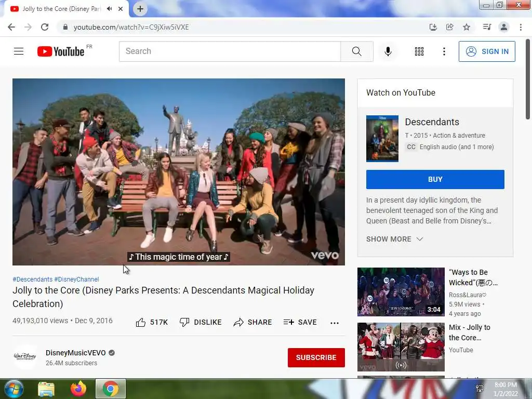The height and width of the screenshot is (399, 532).
Task: Launch Firefox from the taskbar
Action: pos(78,389)
